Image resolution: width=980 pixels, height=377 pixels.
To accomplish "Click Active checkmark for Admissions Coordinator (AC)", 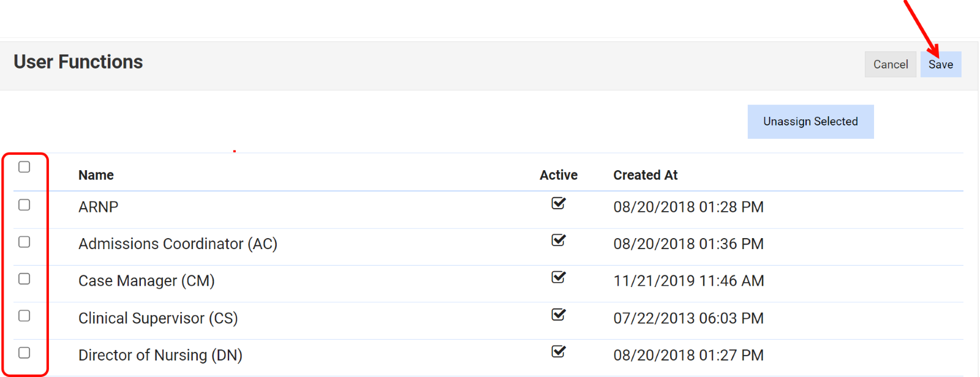I will [558, 240].
